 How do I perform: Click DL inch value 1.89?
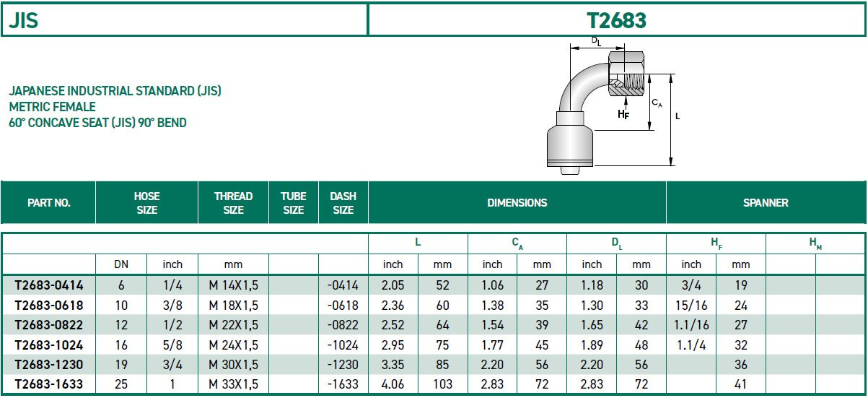(592, 345)
